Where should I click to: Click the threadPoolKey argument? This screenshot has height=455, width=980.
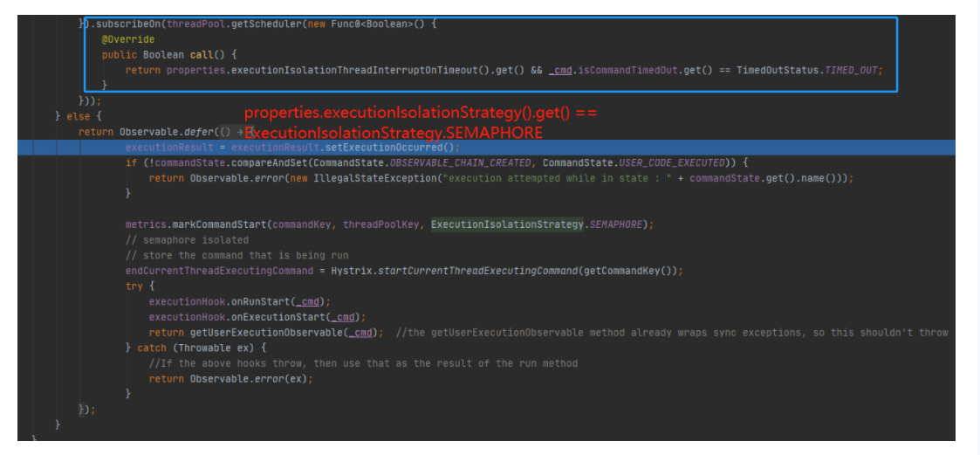381,224
